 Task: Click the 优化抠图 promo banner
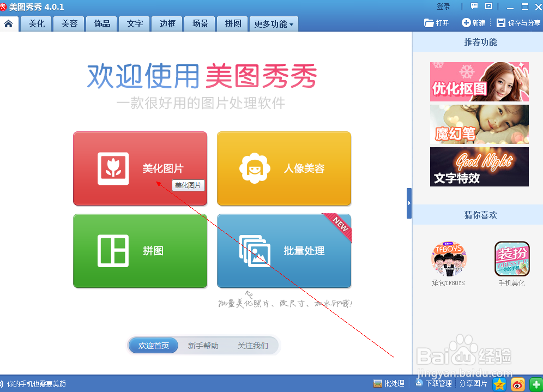point(479,81)
